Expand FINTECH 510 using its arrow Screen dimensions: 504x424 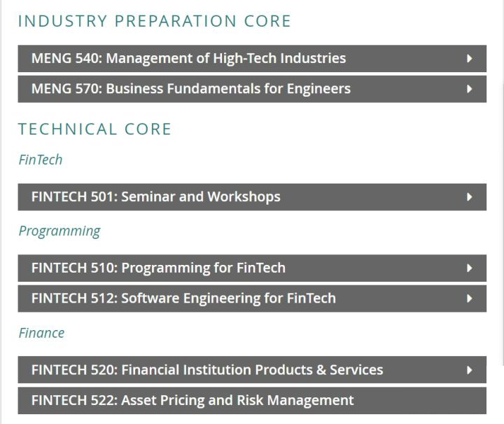click(470, 268)
